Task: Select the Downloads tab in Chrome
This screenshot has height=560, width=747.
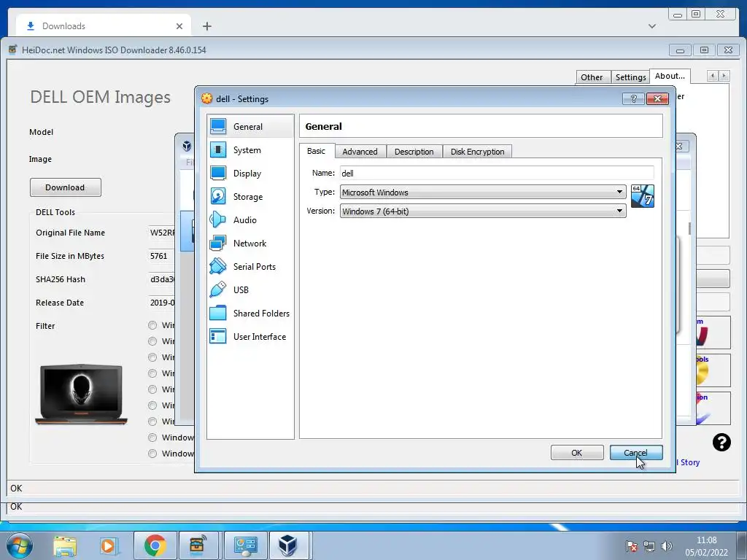Action: 104,26
